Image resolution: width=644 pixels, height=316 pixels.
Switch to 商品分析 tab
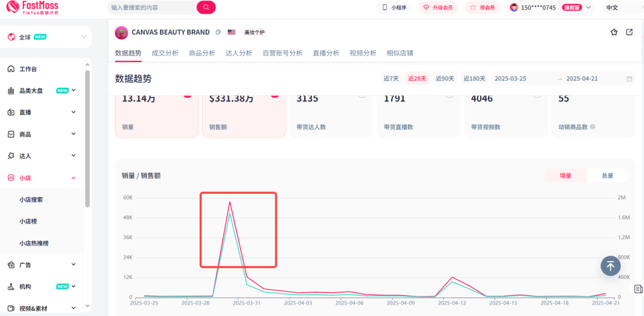[202, 53]
